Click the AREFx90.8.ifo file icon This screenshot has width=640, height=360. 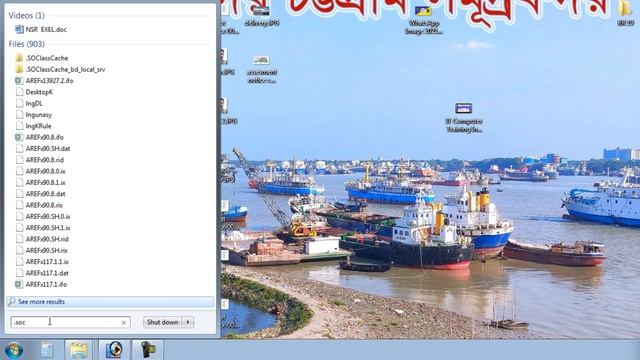coord(19,137)
